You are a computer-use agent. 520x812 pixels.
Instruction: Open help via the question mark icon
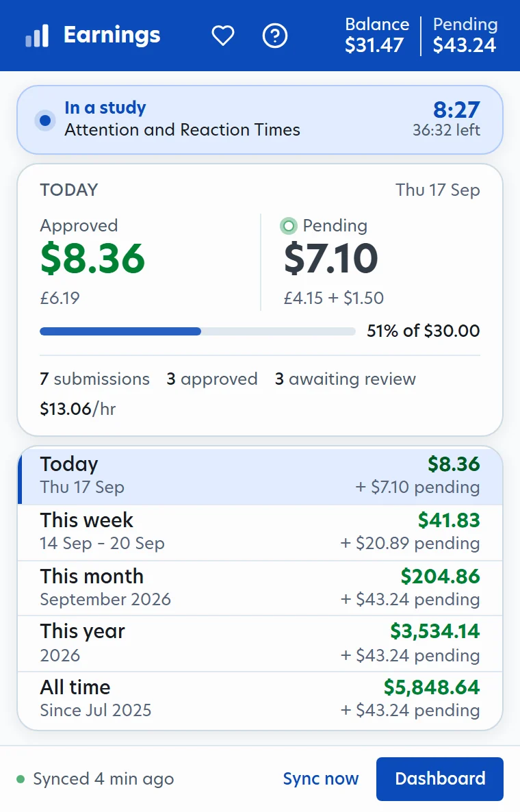click(275, 36)
